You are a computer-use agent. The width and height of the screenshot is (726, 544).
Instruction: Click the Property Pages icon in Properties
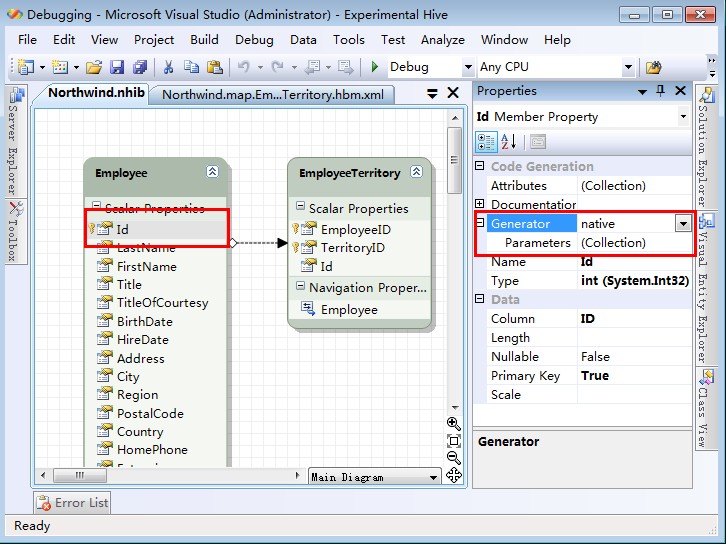click(x=538, y=142)
